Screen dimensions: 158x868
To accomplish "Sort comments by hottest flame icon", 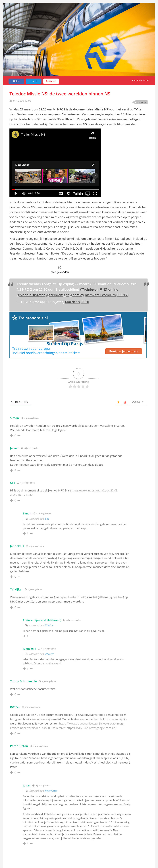I will click(x=125, y=402).
